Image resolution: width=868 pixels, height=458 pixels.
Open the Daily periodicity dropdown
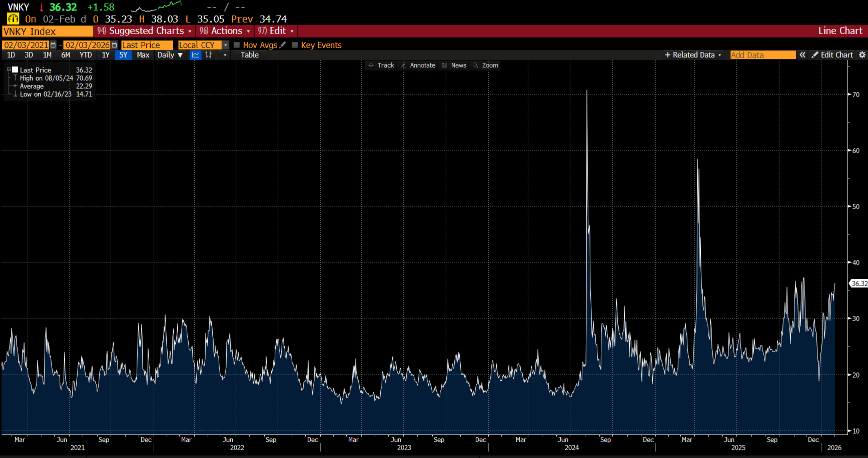(170, 55)
